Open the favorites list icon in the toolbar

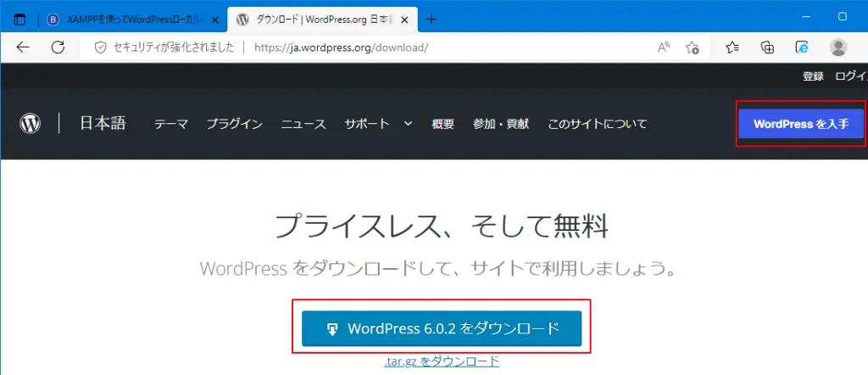(x=732, y=47)
